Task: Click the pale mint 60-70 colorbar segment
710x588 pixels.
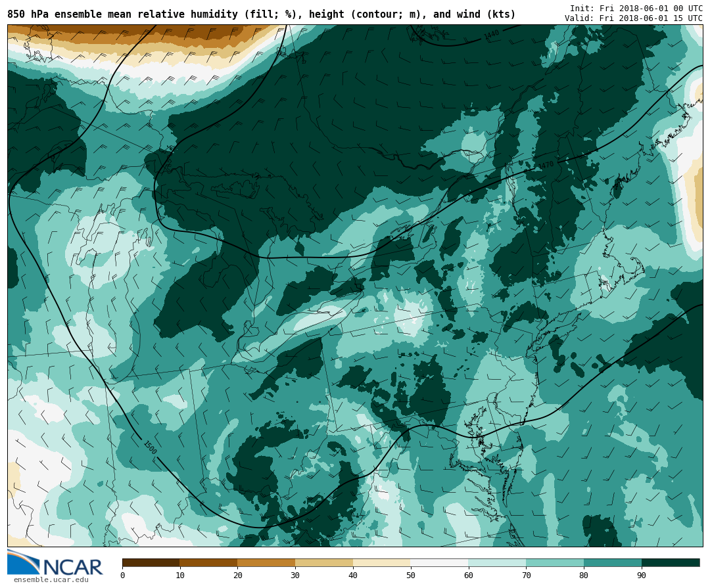Action: click(x=497, y=562)
